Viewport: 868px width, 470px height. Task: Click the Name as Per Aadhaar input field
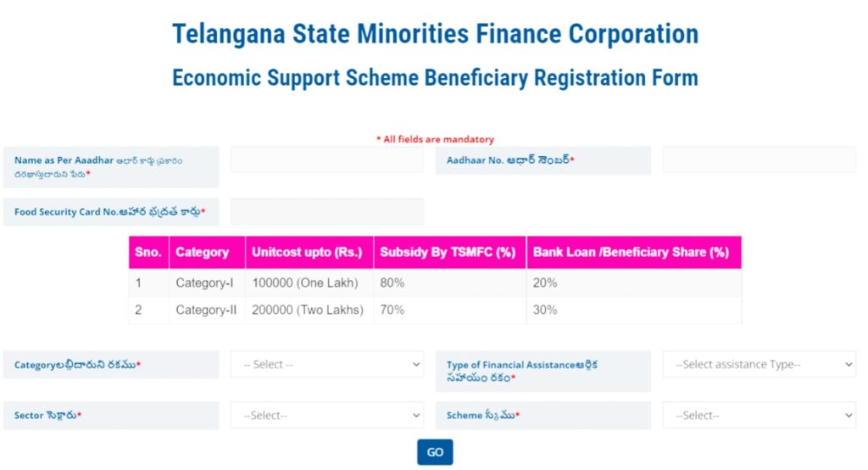coord(326,160)
